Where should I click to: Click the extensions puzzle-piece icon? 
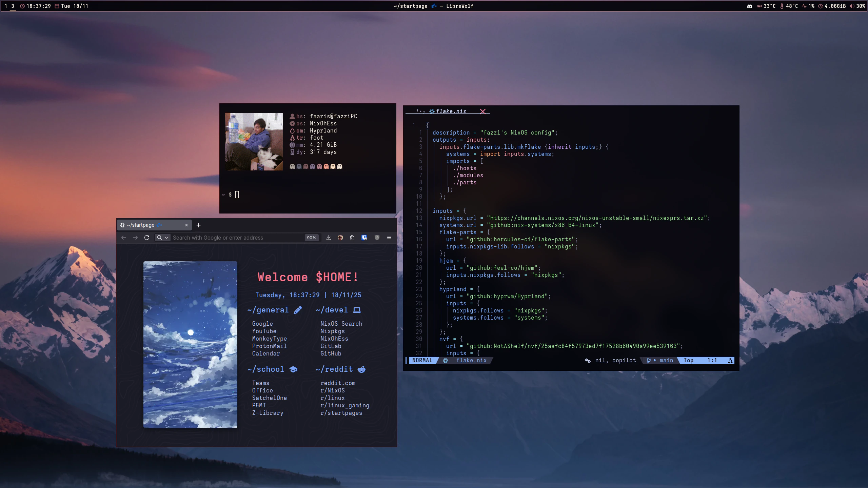[352, 238]
